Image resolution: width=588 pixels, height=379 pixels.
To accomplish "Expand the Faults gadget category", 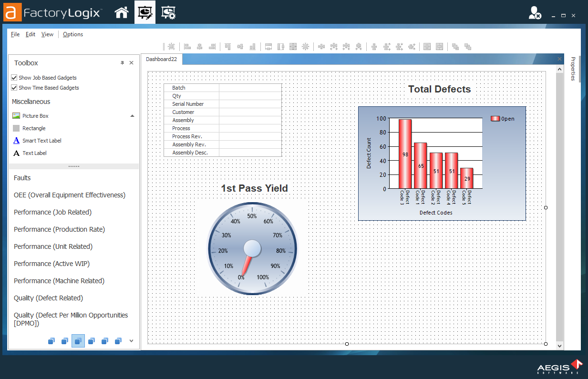I will coord(22,177).
